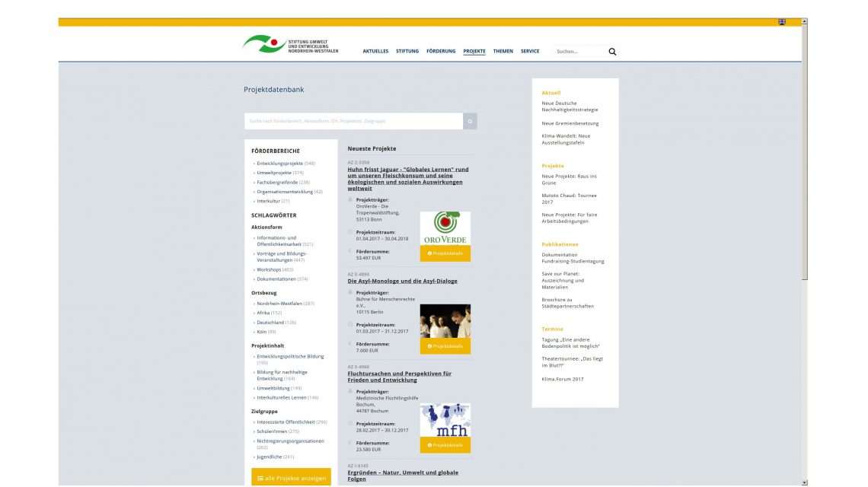The width and height of the screenshot is (868, 487).
Task: Select the Dokumentationen keyword
Action: [276, 279]
